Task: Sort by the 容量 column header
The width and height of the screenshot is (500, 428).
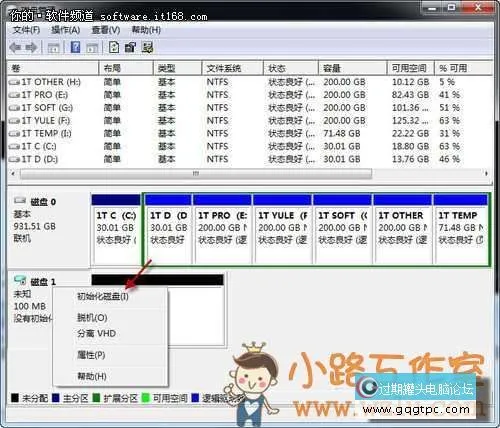Action: tap(352, 68)
